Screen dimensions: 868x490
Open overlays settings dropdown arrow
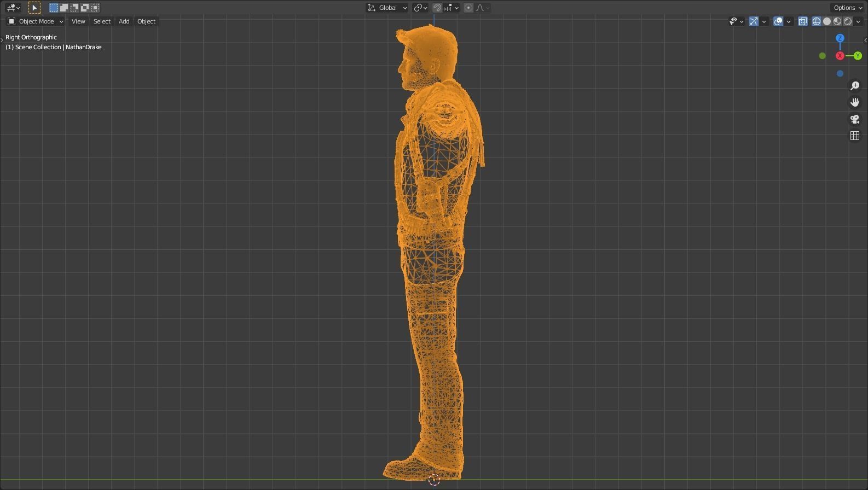pos(789,21)
